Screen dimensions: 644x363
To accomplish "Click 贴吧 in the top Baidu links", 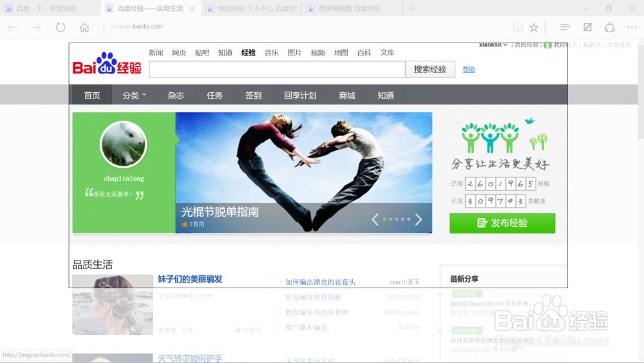I will pyautogui.click(x=202, y=53).
